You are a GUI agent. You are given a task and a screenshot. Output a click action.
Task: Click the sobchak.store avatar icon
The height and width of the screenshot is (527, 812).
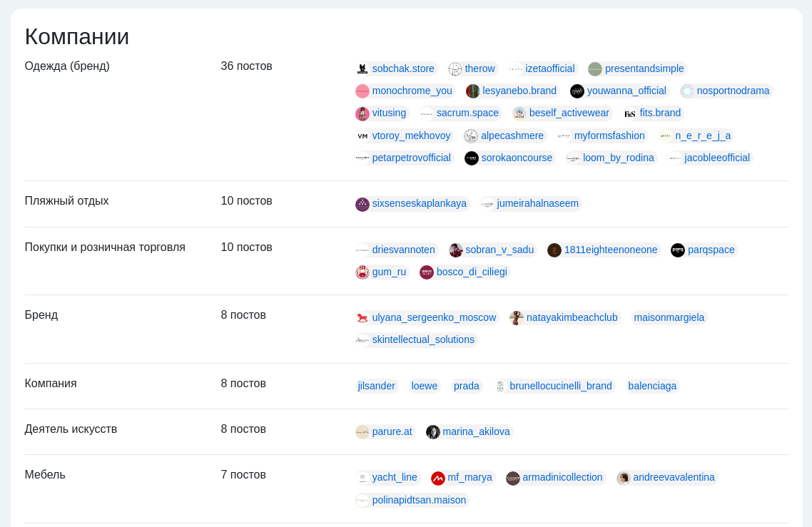click(362, 69)
